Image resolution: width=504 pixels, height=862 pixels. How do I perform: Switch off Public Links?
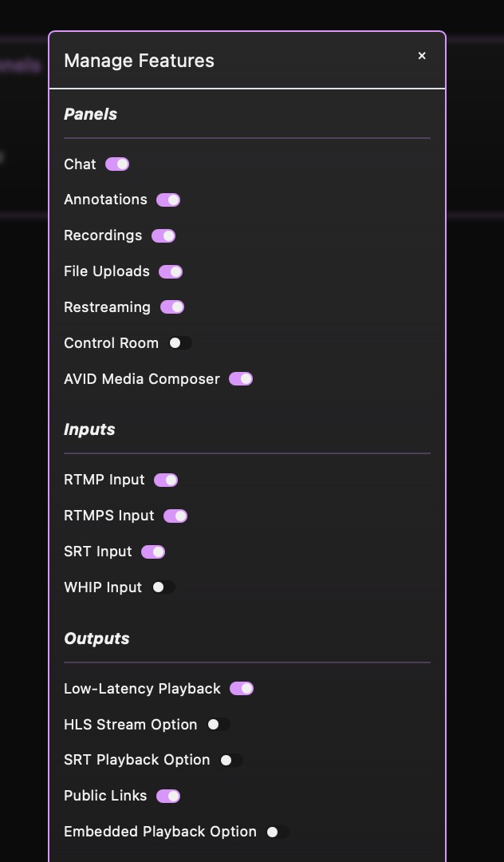(x=168, y=796)
